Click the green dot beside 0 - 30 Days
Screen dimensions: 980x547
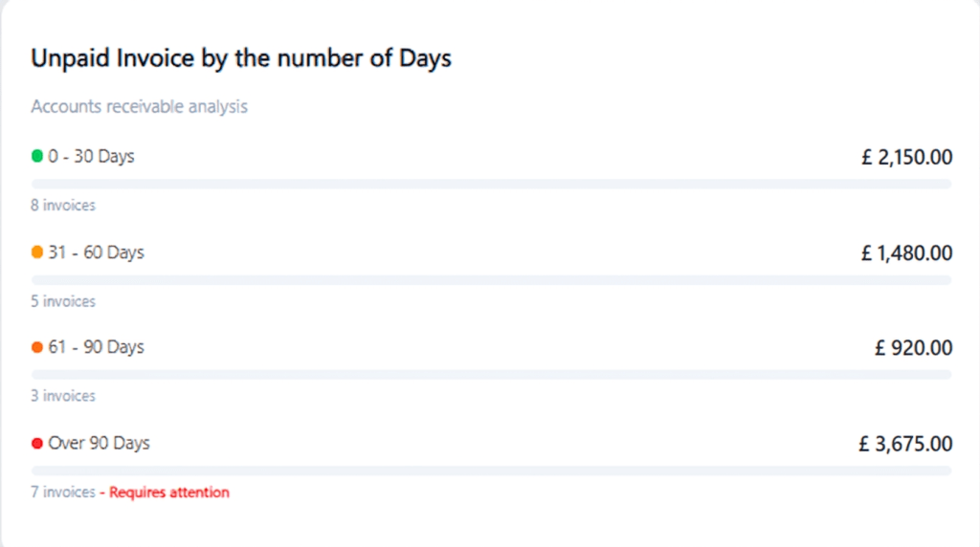click(x=37, y=156)
